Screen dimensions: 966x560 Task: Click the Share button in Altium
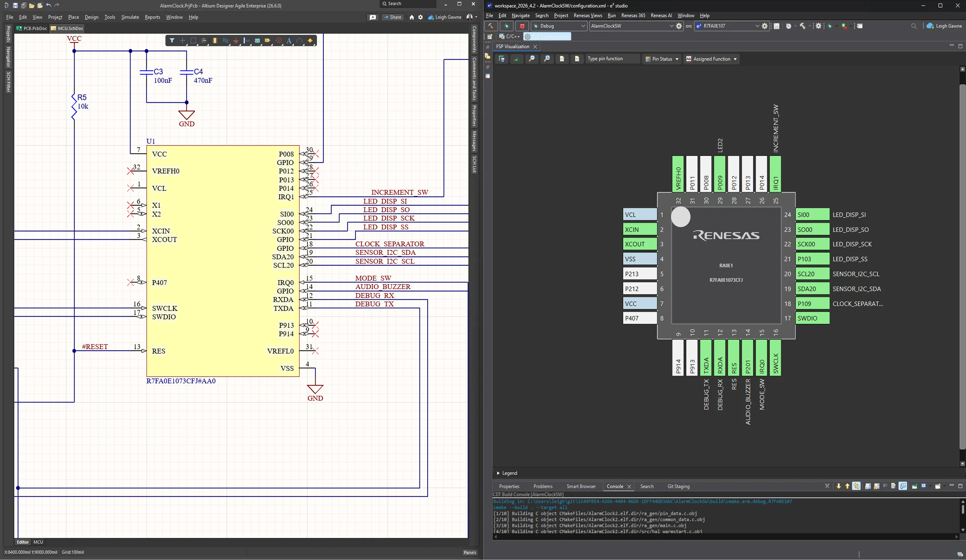click(392, 17)
